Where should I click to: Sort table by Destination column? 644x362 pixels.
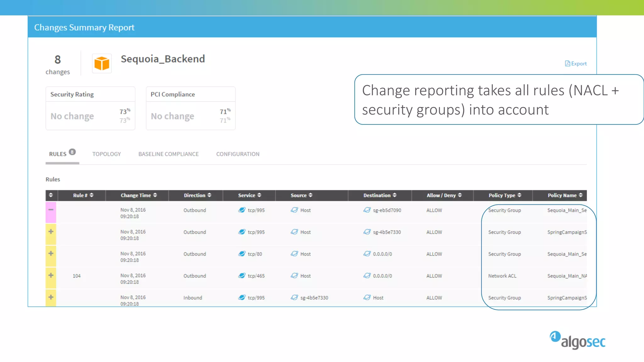380,195
